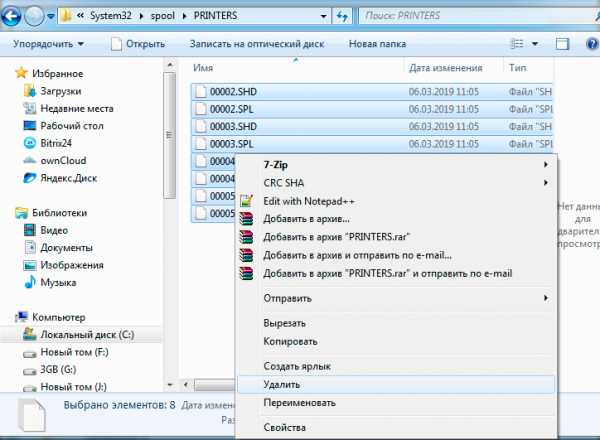Choose Создать ярлык from context menu
This screenshot has width=600, height=440.
coord(396,366)
